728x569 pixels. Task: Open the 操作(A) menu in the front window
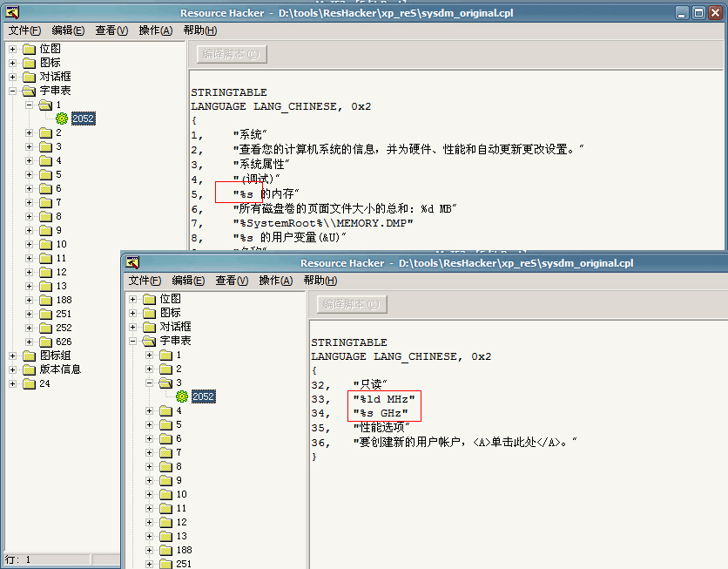[x=276, y=281]
